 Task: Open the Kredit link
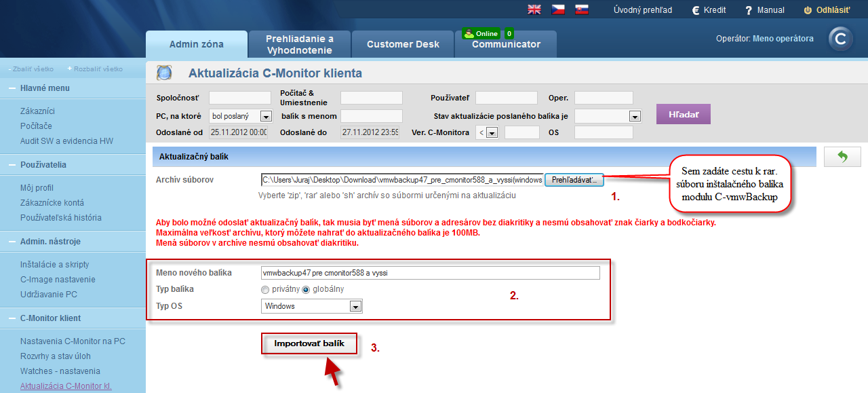tap(715, 10)
